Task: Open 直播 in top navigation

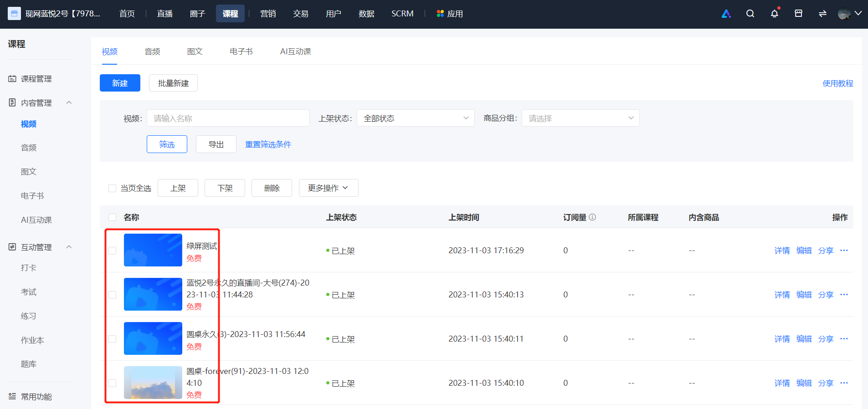Action: (165, 14)
